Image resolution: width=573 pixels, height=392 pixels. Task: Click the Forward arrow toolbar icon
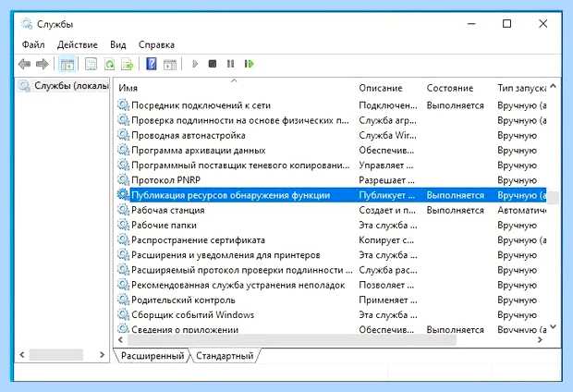(x=43, y=65)
